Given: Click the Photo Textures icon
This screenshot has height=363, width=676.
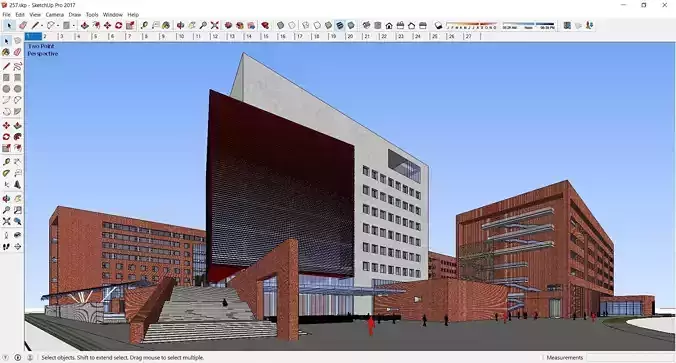Looking at the screenshot, I should [589, 26].
